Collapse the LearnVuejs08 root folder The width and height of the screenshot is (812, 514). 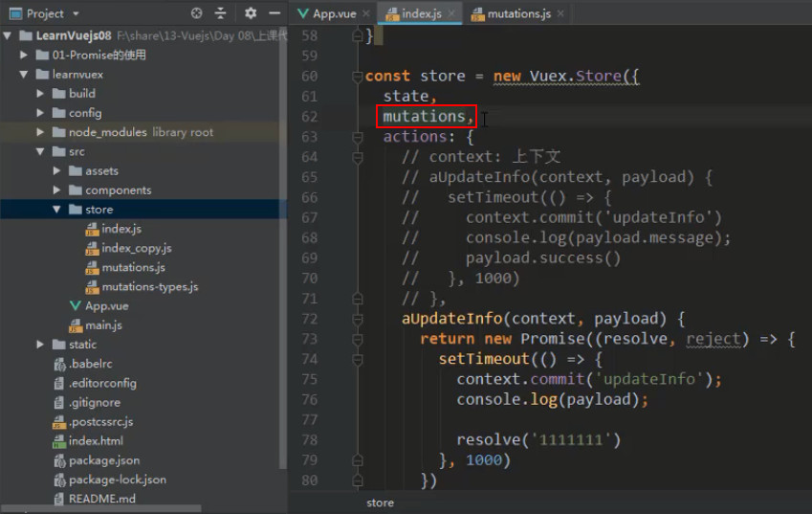pyautogui.click(x=8, y=35)
